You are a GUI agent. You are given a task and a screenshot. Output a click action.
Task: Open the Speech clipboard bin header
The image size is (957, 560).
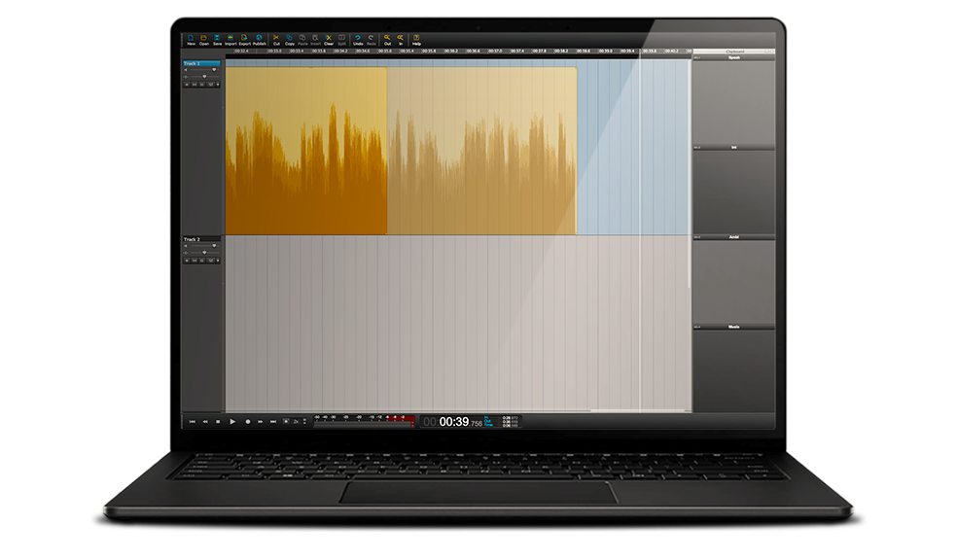(733, 57)
